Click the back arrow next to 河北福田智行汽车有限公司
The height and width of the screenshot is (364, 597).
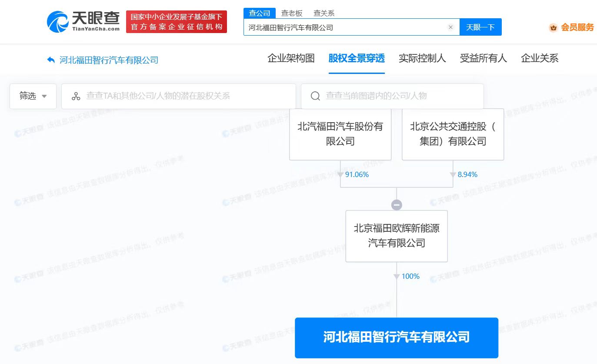click(51, 60)
